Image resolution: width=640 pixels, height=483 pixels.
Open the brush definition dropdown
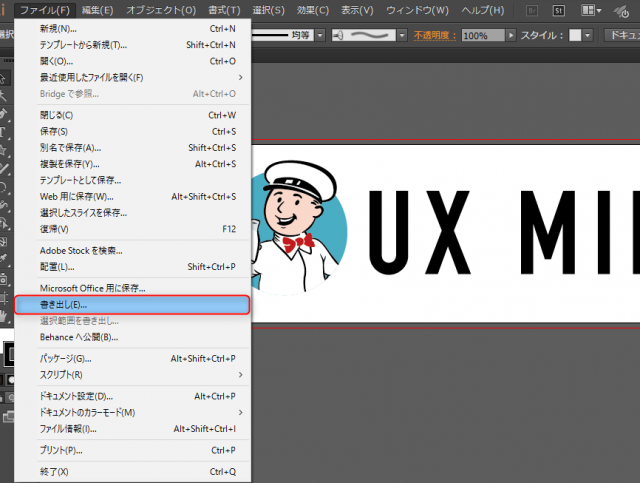tap(401, 35)
